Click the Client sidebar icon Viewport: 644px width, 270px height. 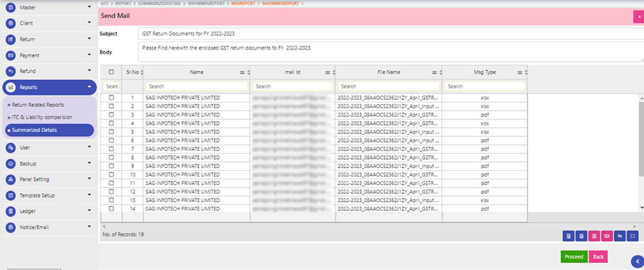coord(10,23)
